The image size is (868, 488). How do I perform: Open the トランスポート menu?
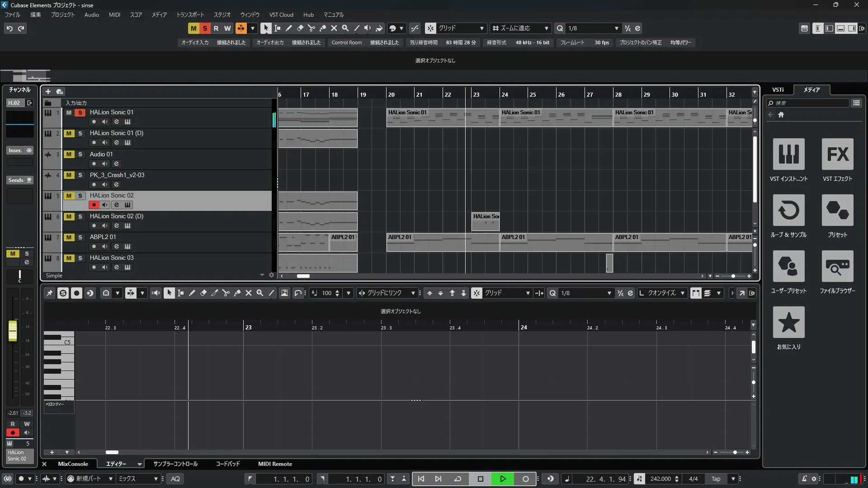point(190,14)
